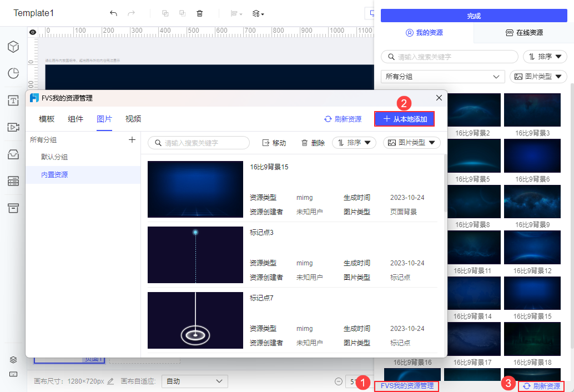Open the 画布自适应 自动 combo box
Image resolution: width=574 pixels, height=392 pixels.
(194, 381)
